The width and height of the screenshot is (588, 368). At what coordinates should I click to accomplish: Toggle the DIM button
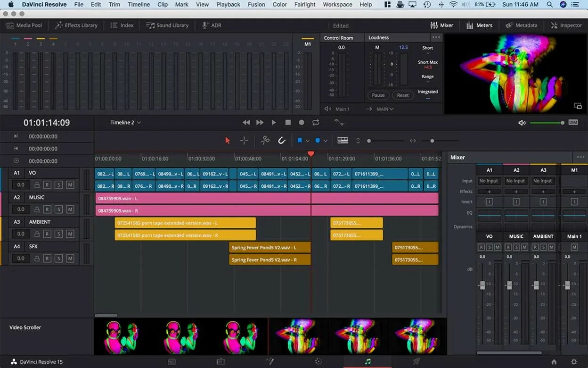click(573, 123)
